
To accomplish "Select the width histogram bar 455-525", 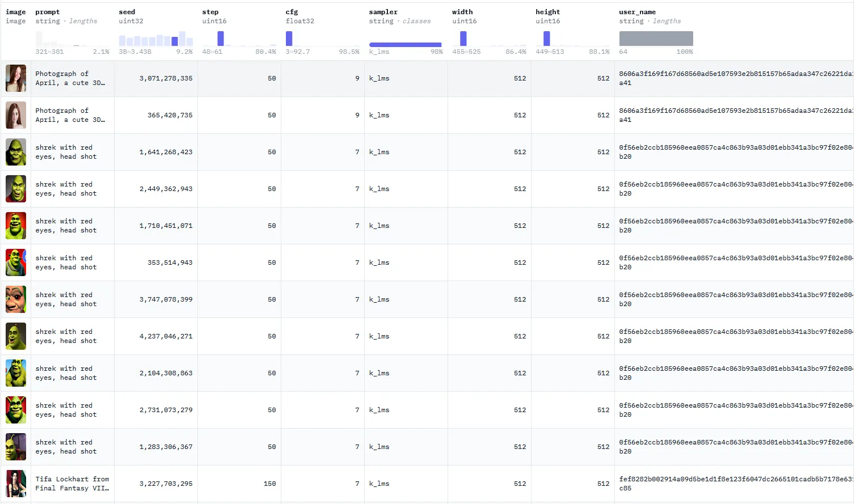I will [x=463, y=39].
